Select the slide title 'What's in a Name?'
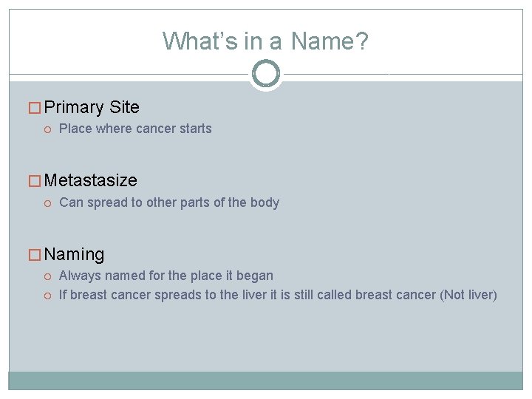The width and height of the screenshot is (532, 399). click(x=265, y=41)
